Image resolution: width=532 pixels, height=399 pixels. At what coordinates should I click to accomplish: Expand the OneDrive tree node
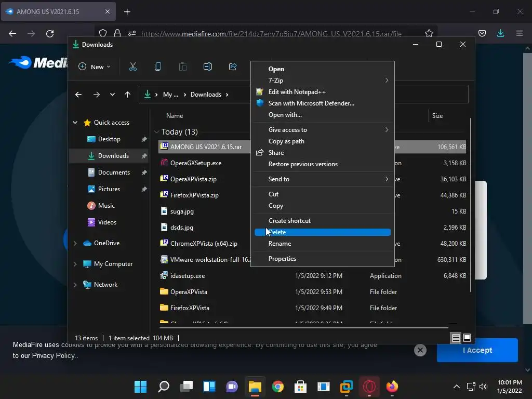coord(75,243)
